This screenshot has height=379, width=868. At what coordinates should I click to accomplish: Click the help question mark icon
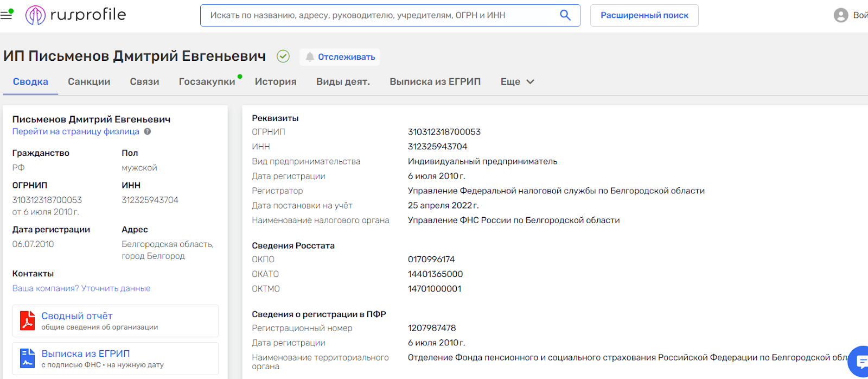[147, 131]
